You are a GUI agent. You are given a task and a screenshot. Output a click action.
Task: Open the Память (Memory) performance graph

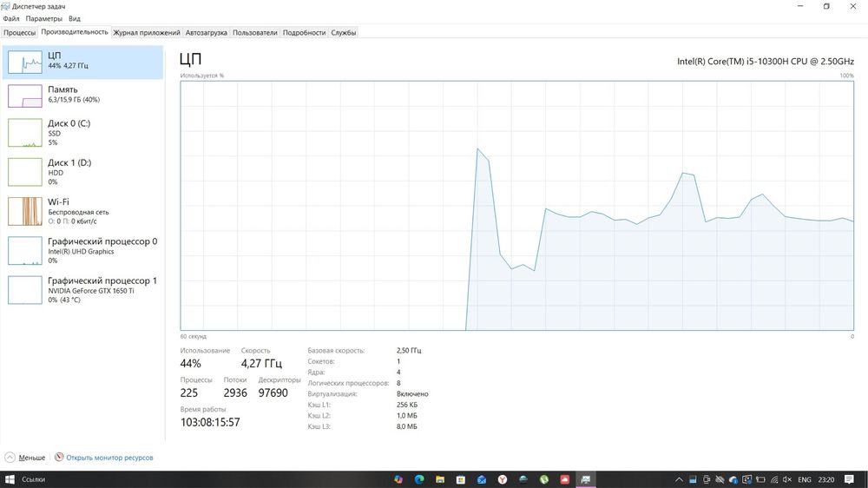point(83,96)
